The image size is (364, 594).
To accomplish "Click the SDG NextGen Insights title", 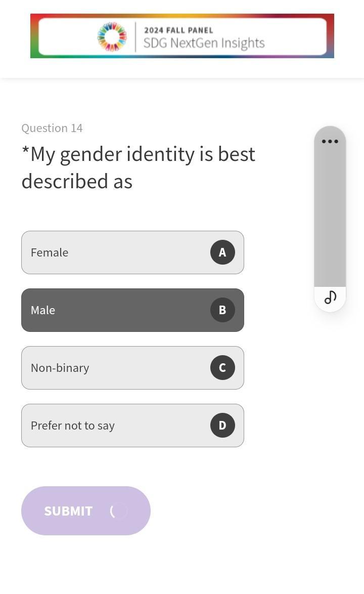I will pyautogui.click(x=204, y=43).
